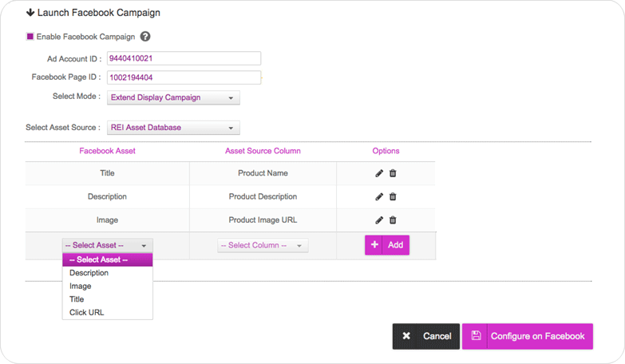Click the help question mark icon
The width and height of the screenshot is (625, 364).
pyautogui.click(x=145, y=37)
